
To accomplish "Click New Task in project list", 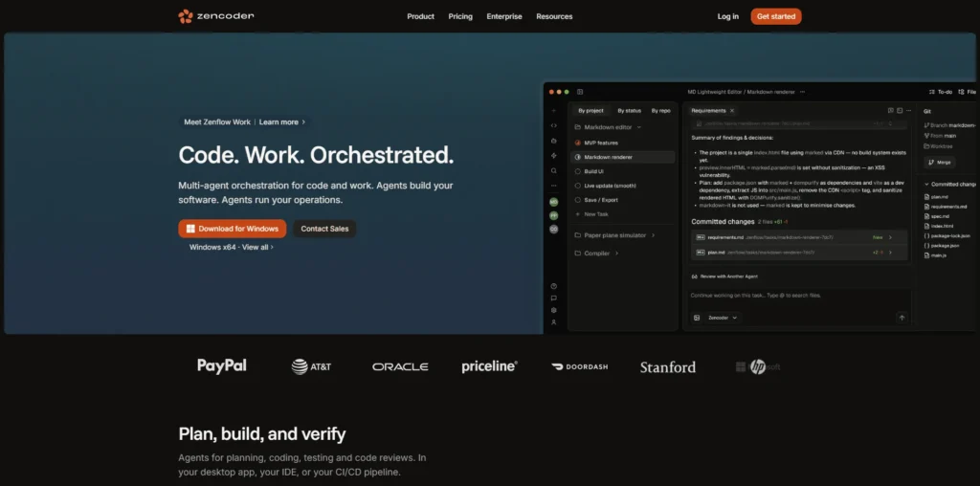I will (591, 214).
